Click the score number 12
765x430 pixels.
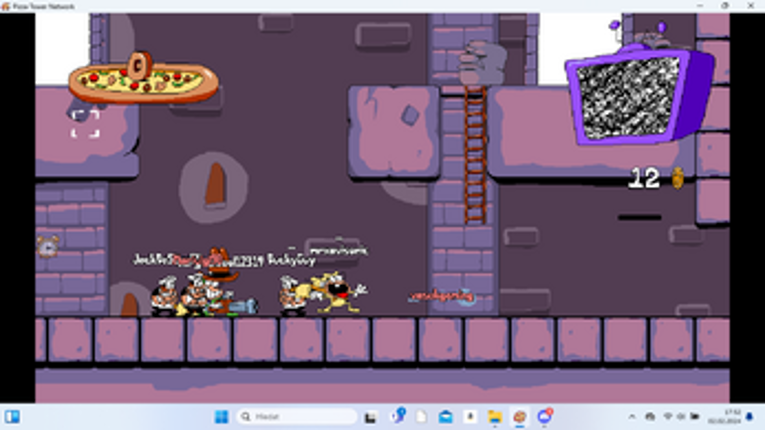coord(644,178)
